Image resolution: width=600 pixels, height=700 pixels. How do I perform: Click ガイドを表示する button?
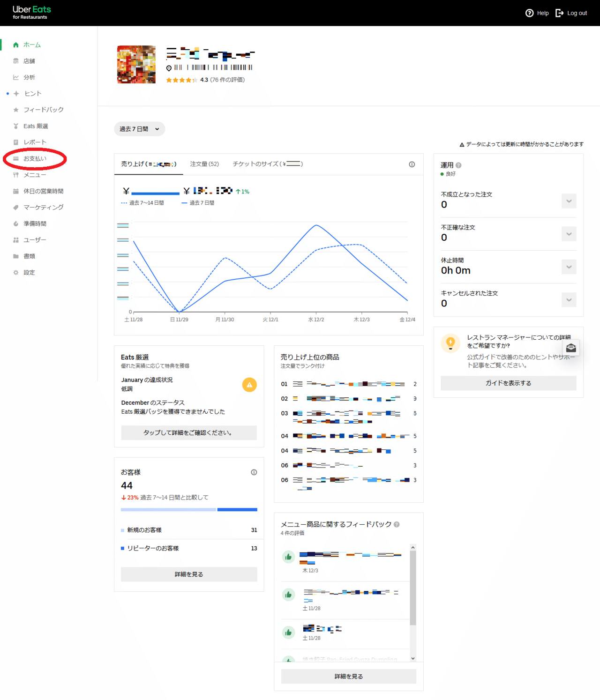[509, 383]
